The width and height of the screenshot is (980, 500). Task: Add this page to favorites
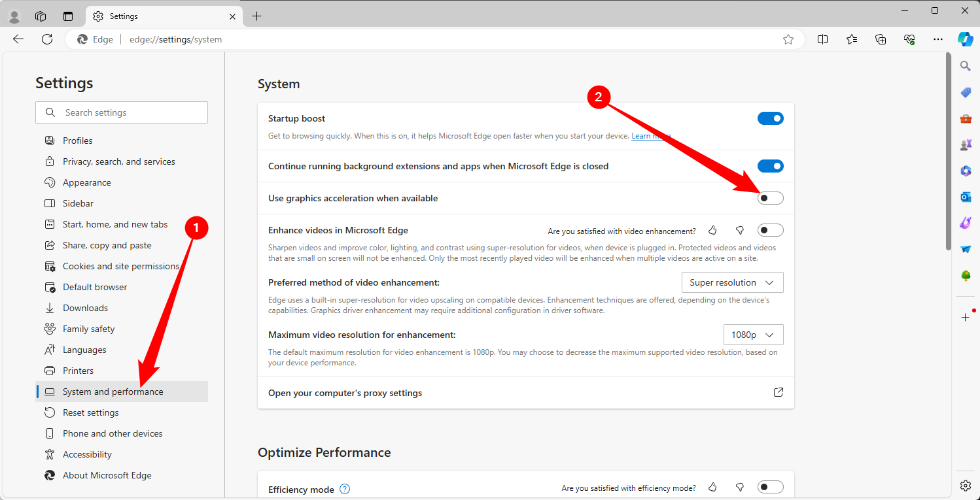point(788,39)
